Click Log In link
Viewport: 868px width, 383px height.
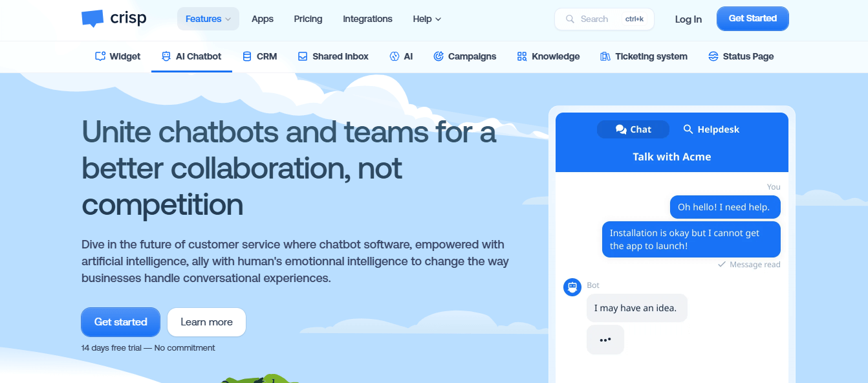click(x=688, y=19)
